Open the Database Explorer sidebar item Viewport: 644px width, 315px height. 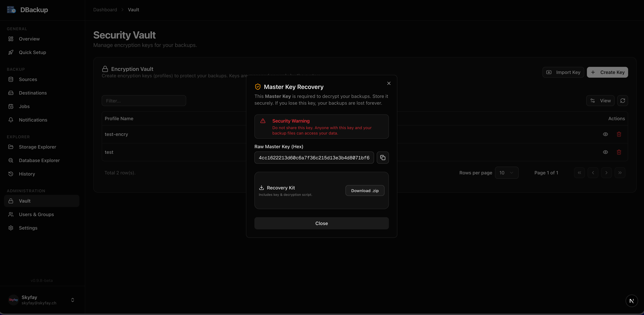tap(39, 160)
